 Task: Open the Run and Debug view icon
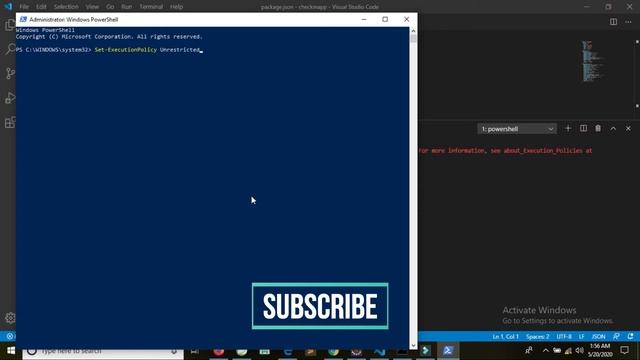pos(10,98)
